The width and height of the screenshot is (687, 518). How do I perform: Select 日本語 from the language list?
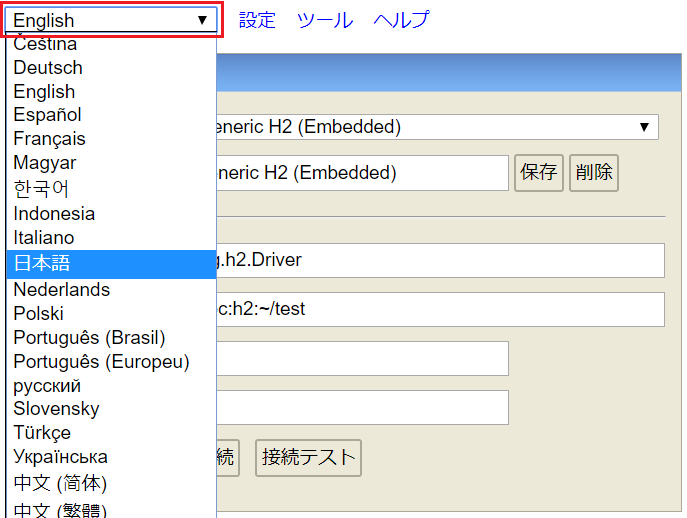click(x=42, y=264)
